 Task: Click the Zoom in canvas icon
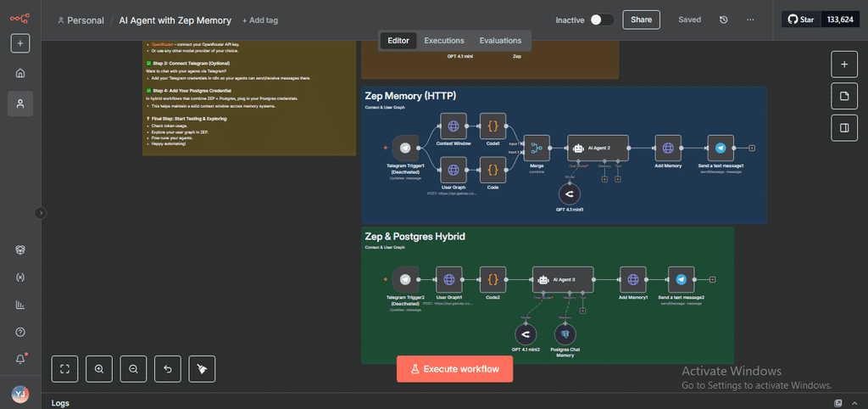[99, 368]
